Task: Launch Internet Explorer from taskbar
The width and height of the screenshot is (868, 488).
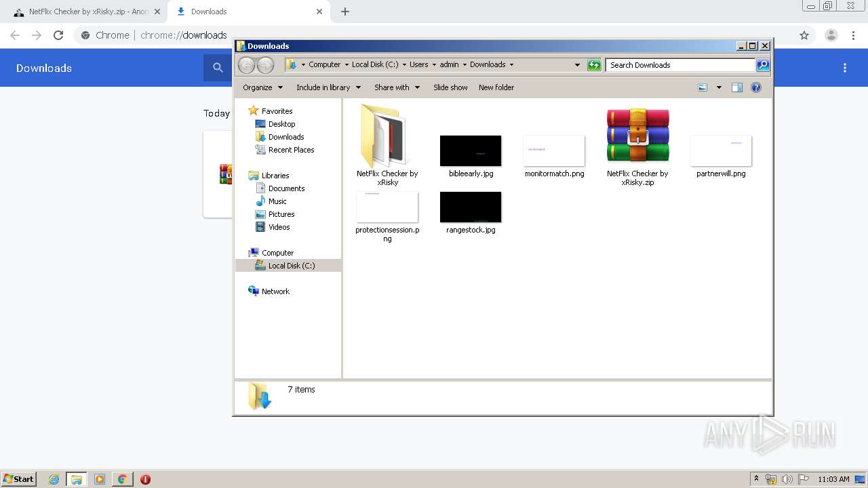Action: pyautogui.click(x=54, y=479)
